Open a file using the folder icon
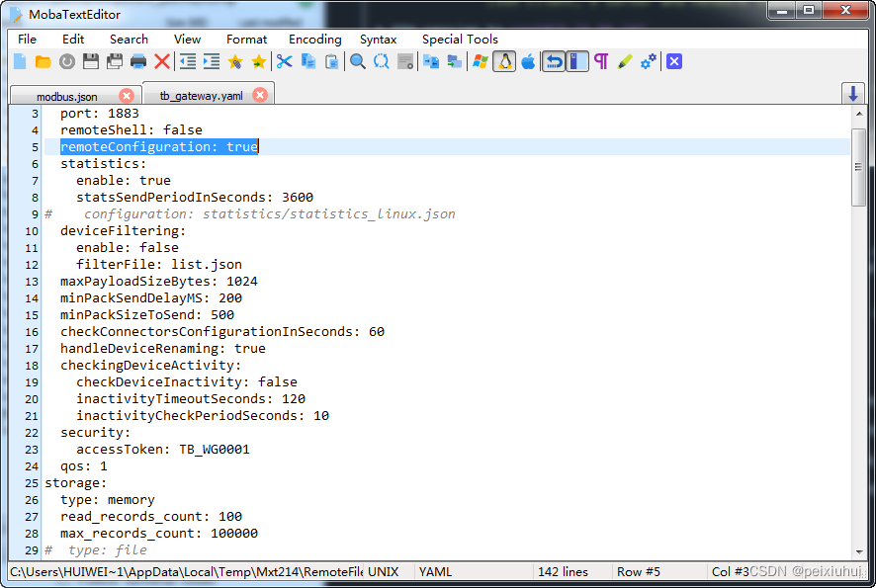The image size is (876, 588). coord(44,61)
